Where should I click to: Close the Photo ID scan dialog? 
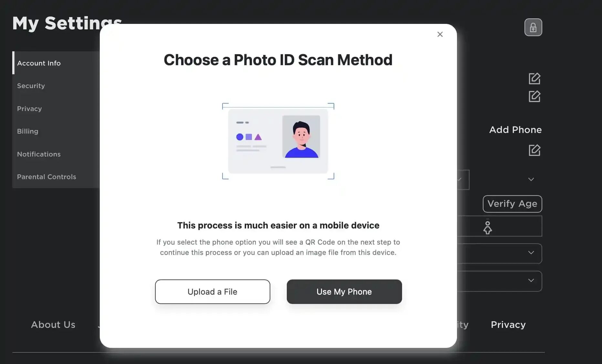(x=440, y=34)
